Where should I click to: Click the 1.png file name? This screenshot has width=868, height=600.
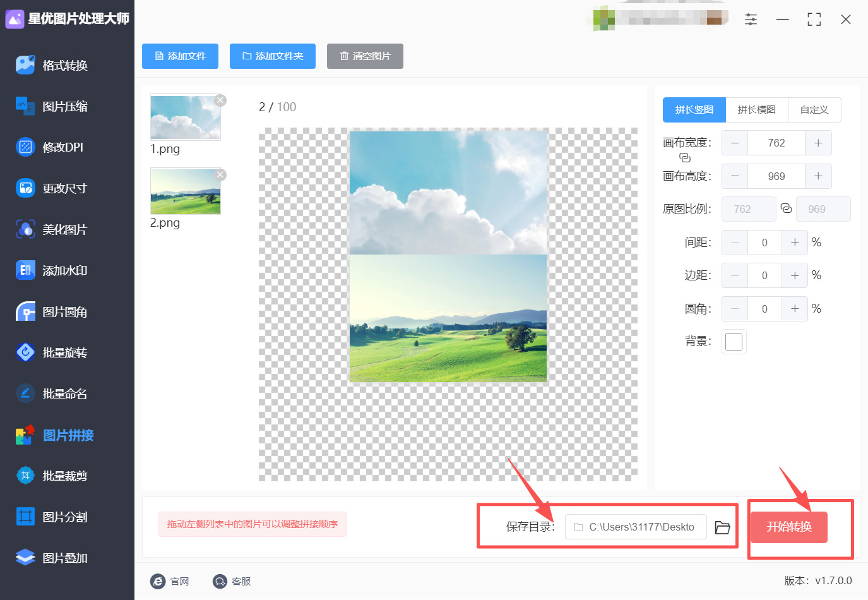coord(165,149)
